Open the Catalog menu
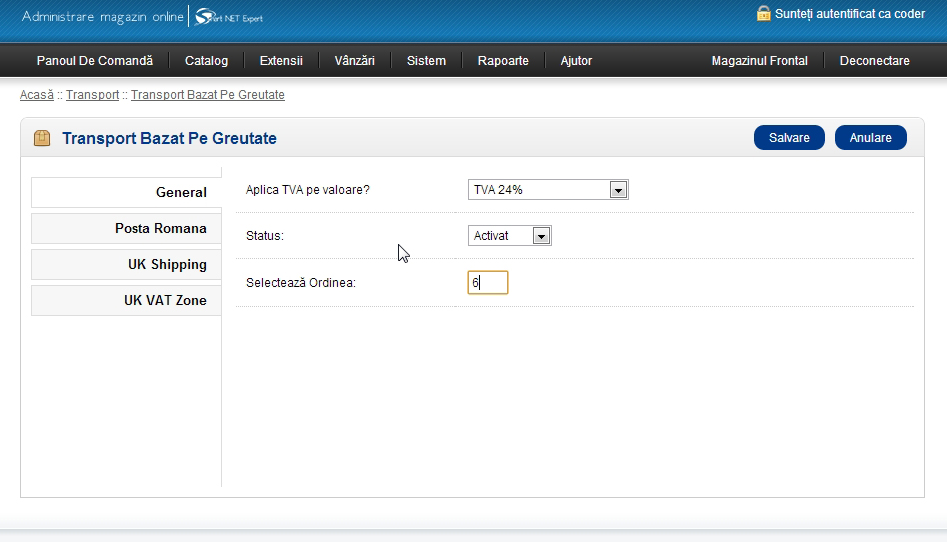Screen dimensions: 947x542 click(x=206, y=61)
